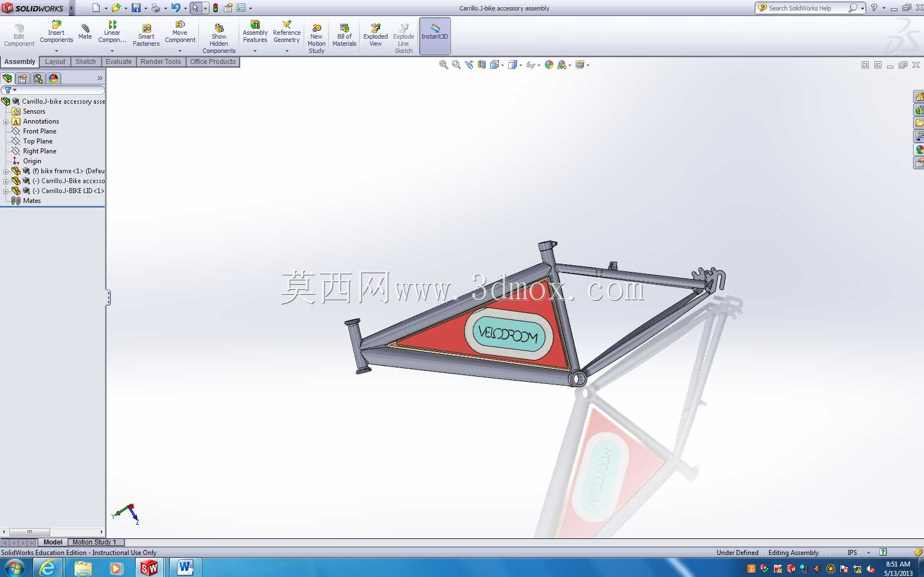
Task: Click Zoom to Area icon
Action: click(456, 65)
